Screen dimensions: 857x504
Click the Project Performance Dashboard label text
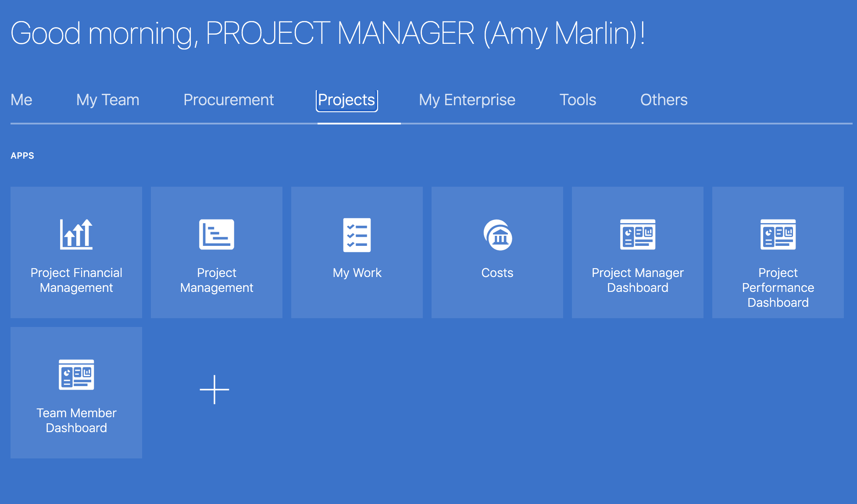(778, 287)
